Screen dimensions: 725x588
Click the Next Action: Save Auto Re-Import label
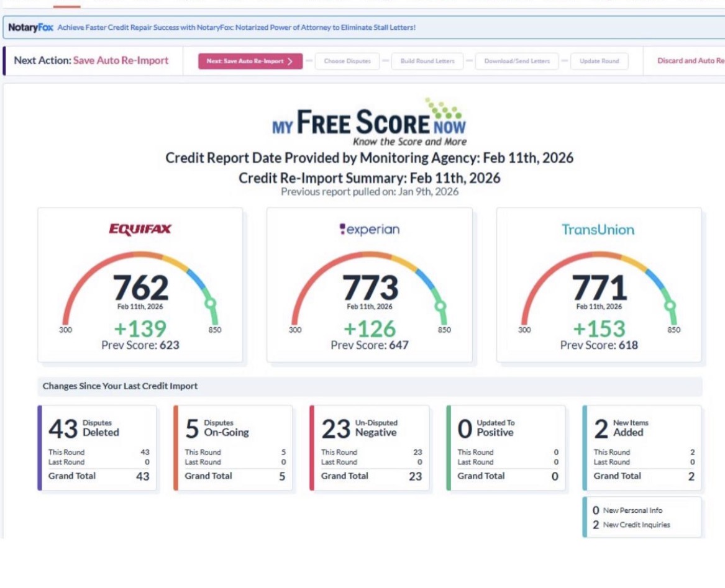tap(91, 61)
